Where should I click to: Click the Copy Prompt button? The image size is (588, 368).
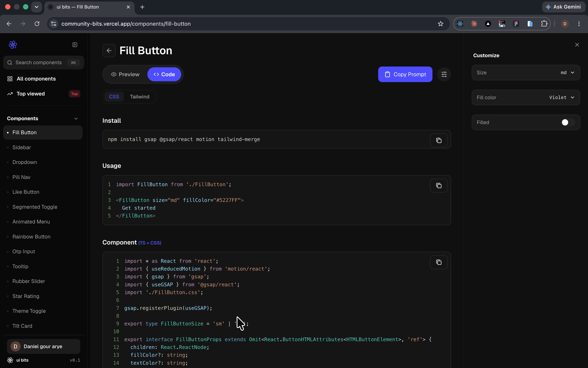coord(405,74)
